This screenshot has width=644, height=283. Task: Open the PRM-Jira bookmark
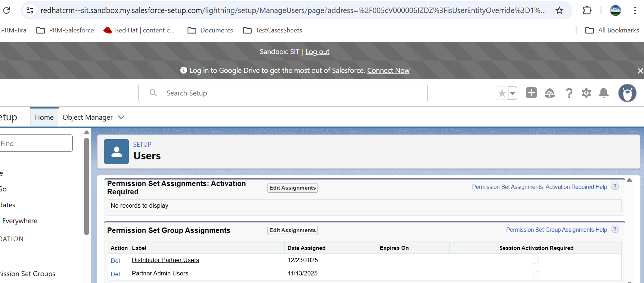13,30
